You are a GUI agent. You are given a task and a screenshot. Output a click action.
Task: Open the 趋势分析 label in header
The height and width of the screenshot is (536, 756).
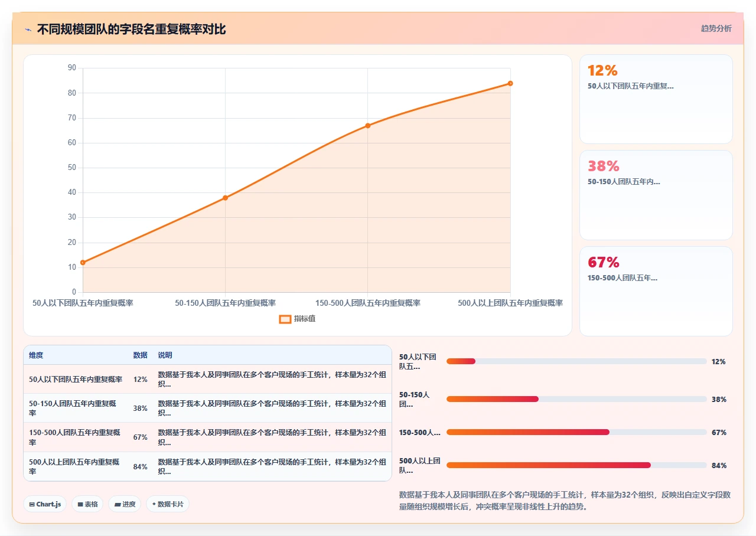coord(716,28)
